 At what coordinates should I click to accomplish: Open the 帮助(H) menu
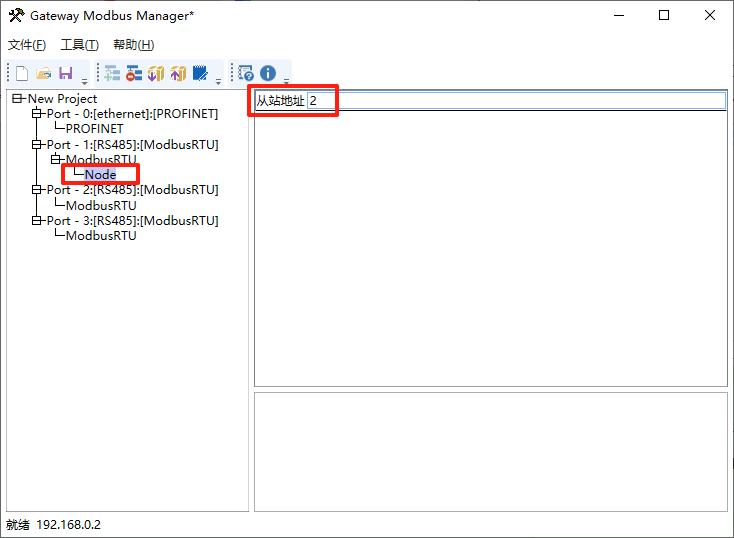coord(133,45)
